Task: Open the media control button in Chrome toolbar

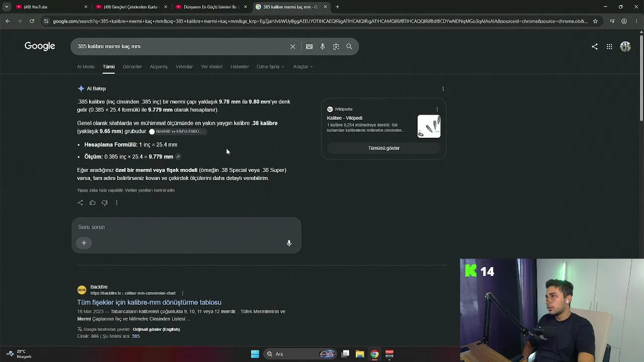Action: click(x=612, y=21)
